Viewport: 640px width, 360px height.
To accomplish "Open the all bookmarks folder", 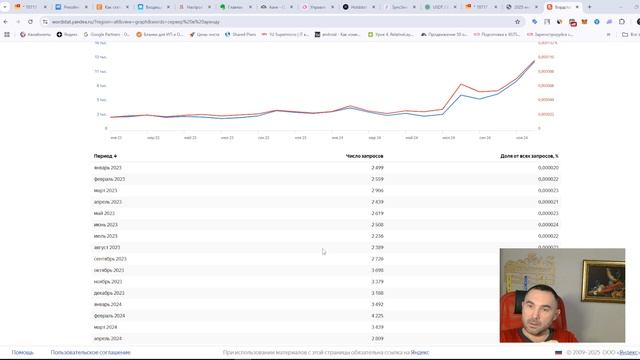I will pyautogui.click(x=630, y=35).
